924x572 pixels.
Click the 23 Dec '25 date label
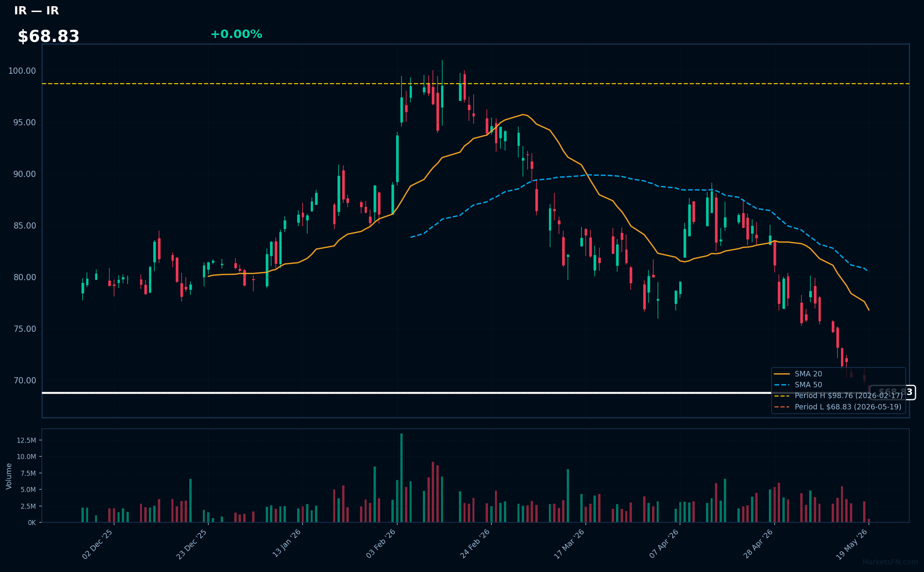[192, 544]
